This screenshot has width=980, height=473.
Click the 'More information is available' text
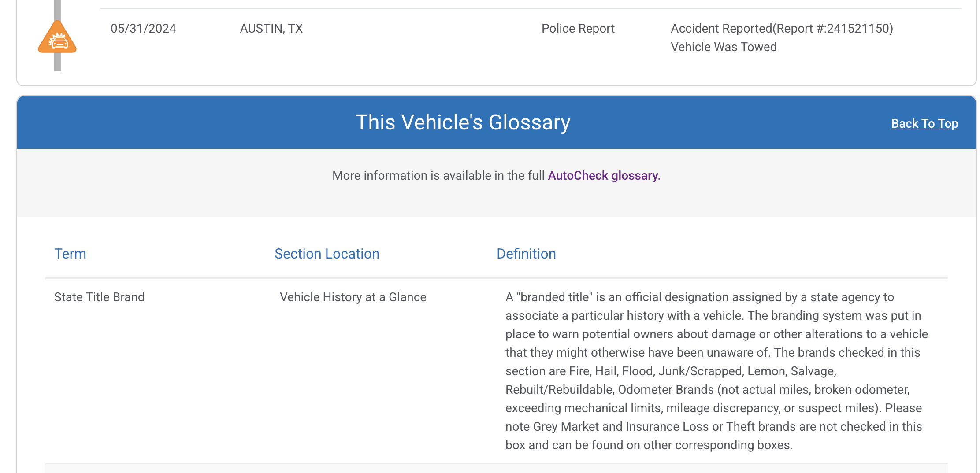438,176
